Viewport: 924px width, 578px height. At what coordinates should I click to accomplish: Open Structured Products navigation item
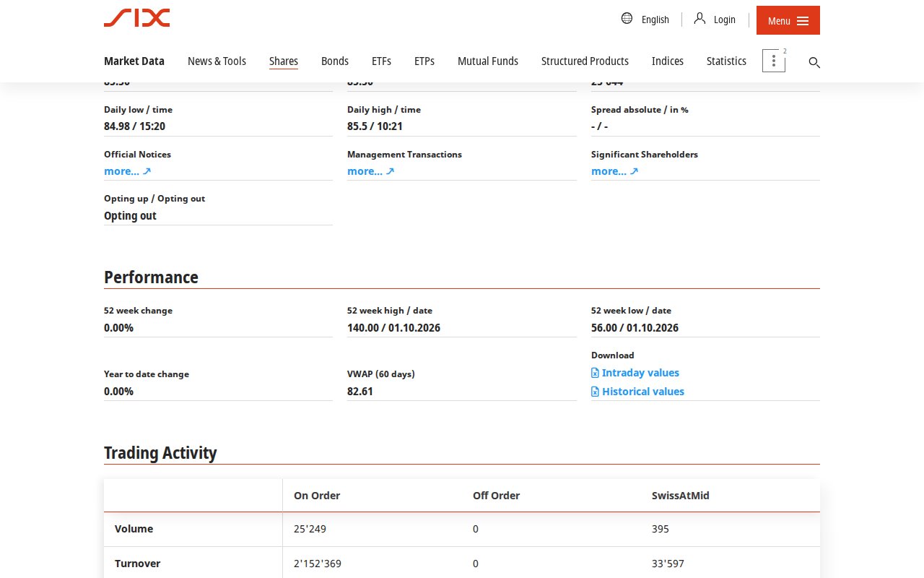coord(585,61)
